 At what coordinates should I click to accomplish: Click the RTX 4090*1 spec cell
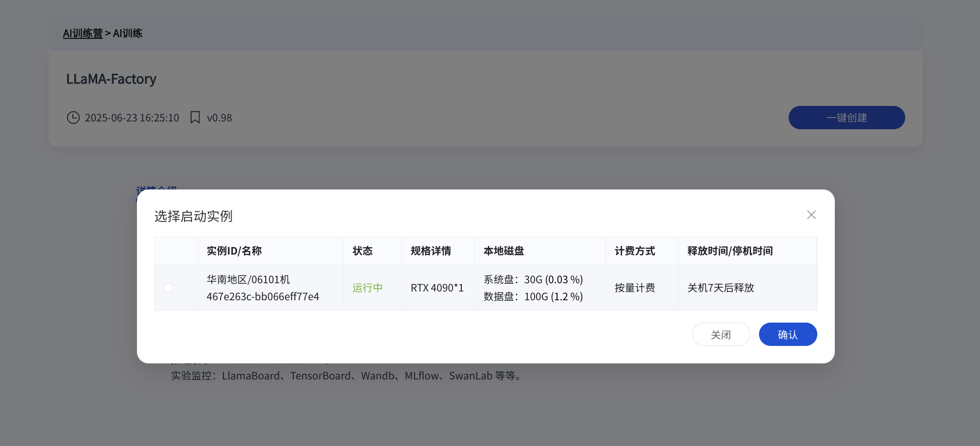point(437,288)
